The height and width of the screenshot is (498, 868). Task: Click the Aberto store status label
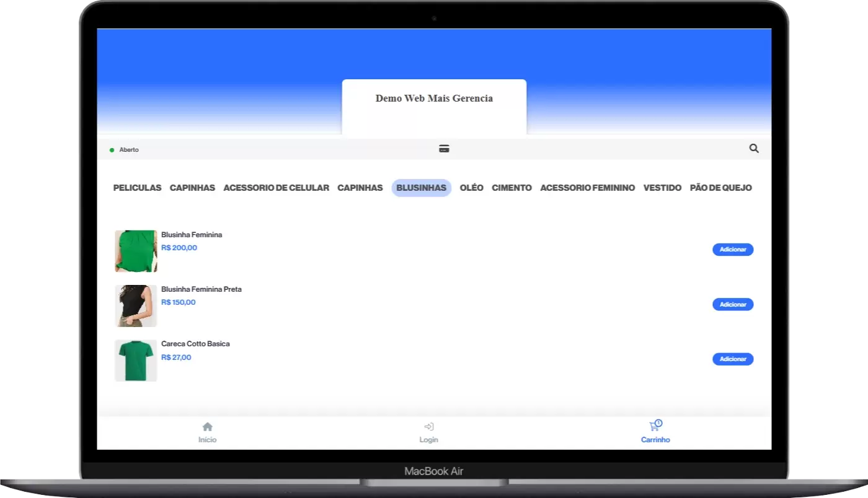[x=128, y=149]
